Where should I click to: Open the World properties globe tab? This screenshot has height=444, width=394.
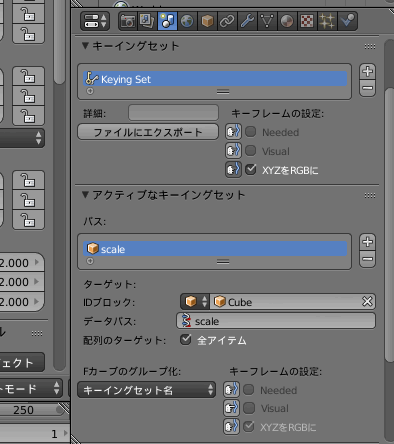pyautogui.click(x=187, y=21)
